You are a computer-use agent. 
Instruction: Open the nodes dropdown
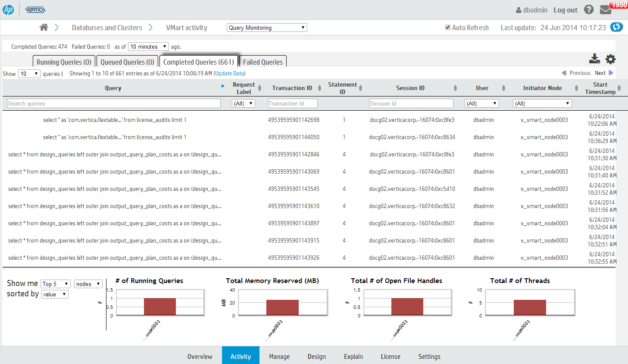click(88, 284)
